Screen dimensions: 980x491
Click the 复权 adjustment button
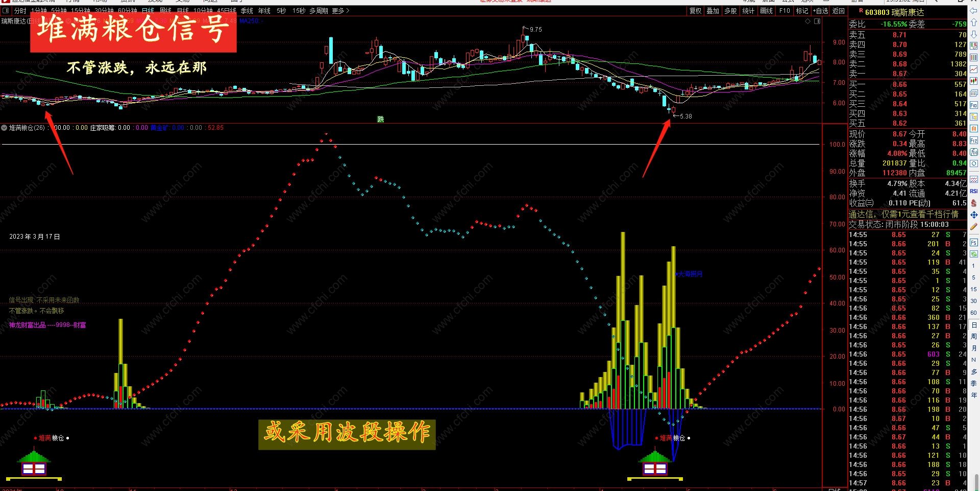click(696, 10)
